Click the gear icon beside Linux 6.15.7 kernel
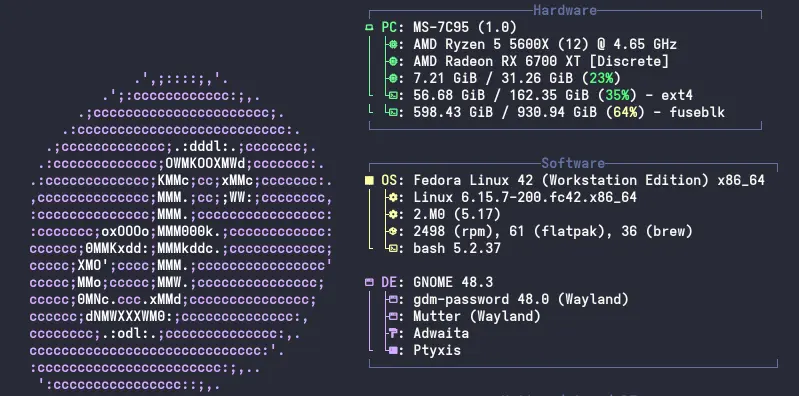 tap(393, 197)
